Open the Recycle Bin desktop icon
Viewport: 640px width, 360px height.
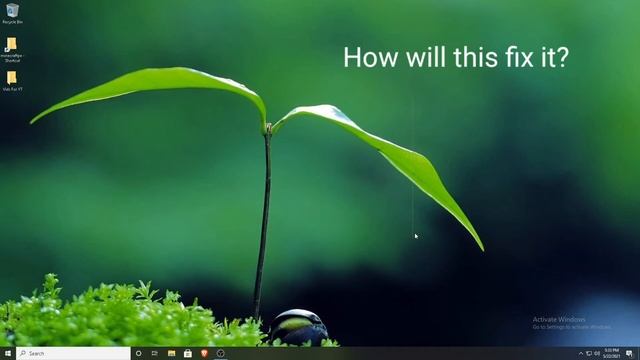(x=12, y=13)
